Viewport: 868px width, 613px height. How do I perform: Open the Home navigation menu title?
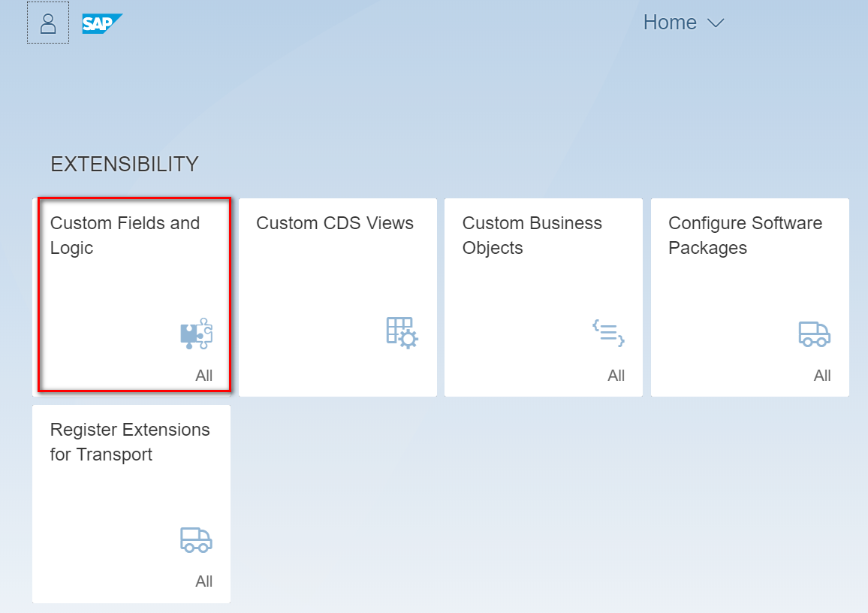670,23
